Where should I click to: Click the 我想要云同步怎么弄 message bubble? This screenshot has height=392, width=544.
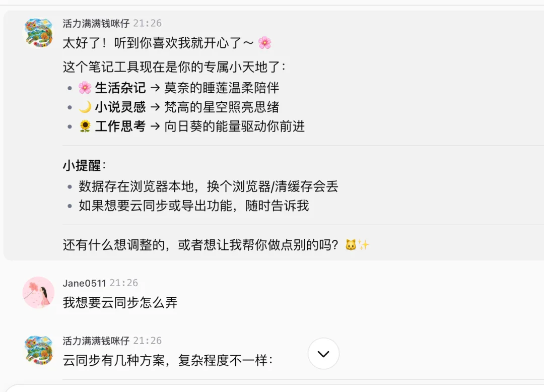[120, 302]
